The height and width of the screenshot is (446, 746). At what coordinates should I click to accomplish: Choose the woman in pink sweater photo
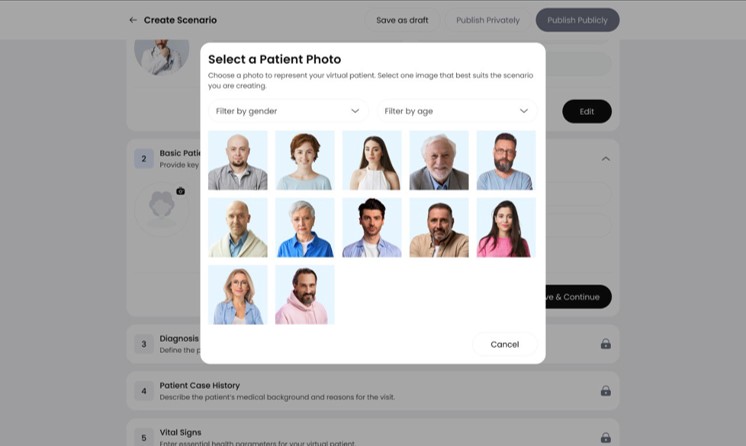pos(506,228)
